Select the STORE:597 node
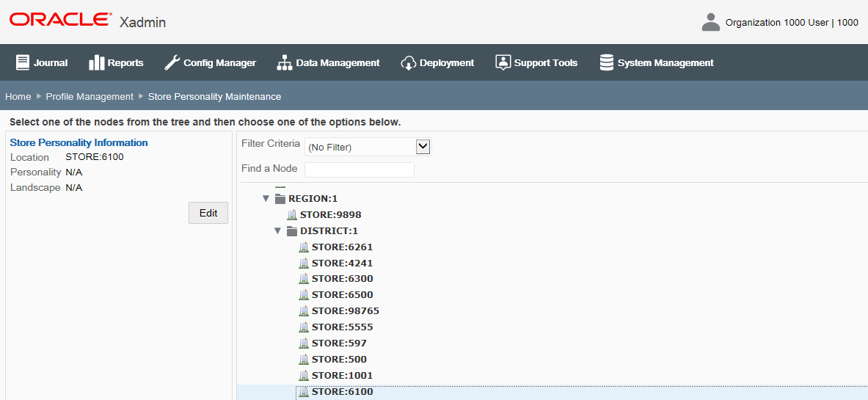 (x=339, y=342)
